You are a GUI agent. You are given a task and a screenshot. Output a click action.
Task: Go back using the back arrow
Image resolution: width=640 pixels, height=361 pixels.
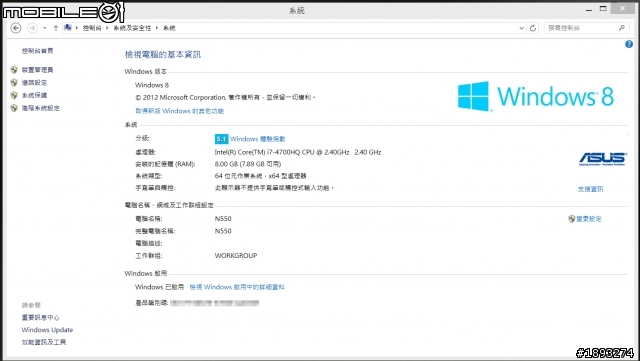[x=16, y=28]
